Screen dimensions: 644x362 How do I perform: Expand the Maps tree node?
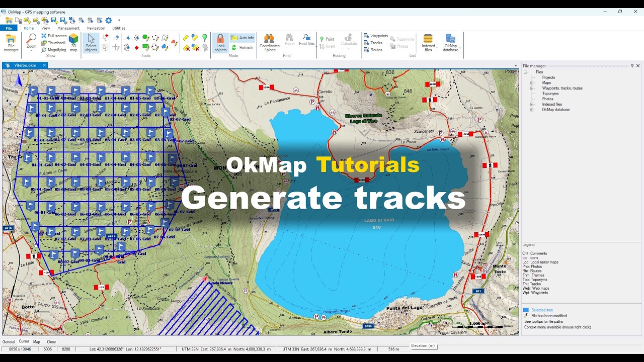pyautogui.click(x=532, y=83)
